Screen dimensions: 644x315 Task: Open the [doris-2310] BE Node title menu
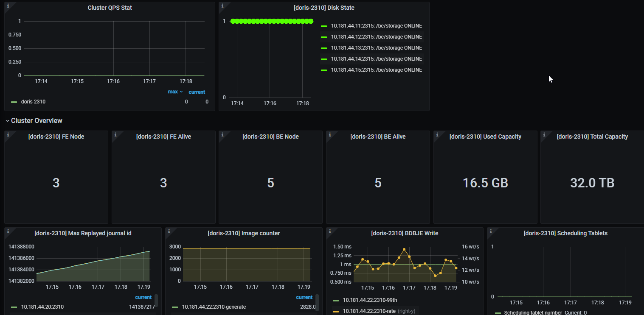[x=270, y=137]
